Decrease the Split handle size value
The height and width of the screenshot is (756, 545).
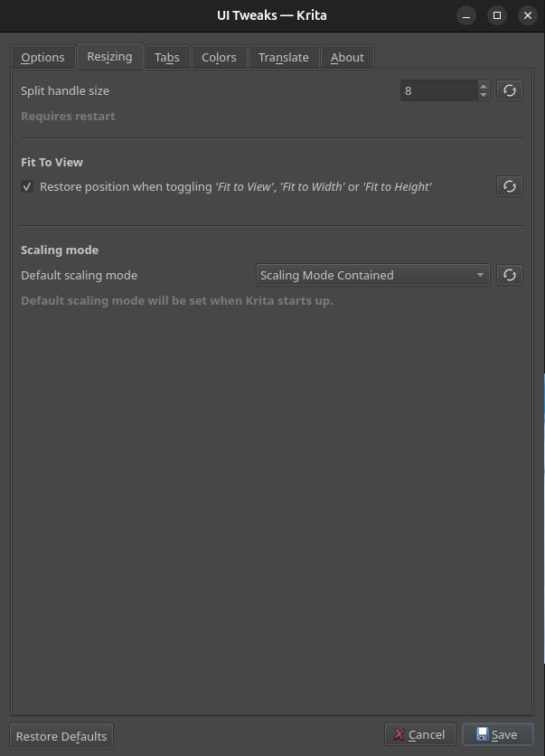(x=484, y=95)
